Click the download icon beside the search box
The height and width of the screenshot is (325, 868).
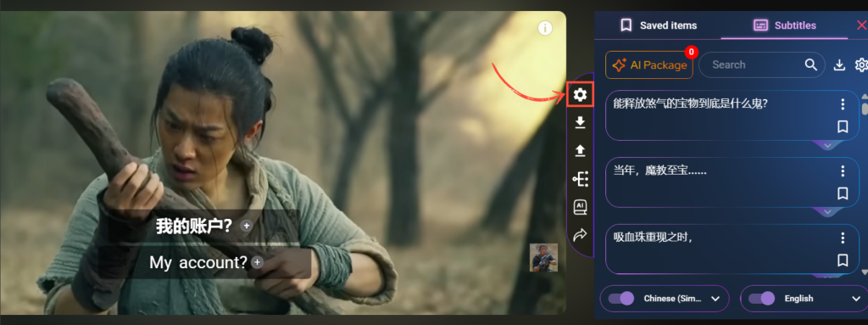[x=839, y=64]
